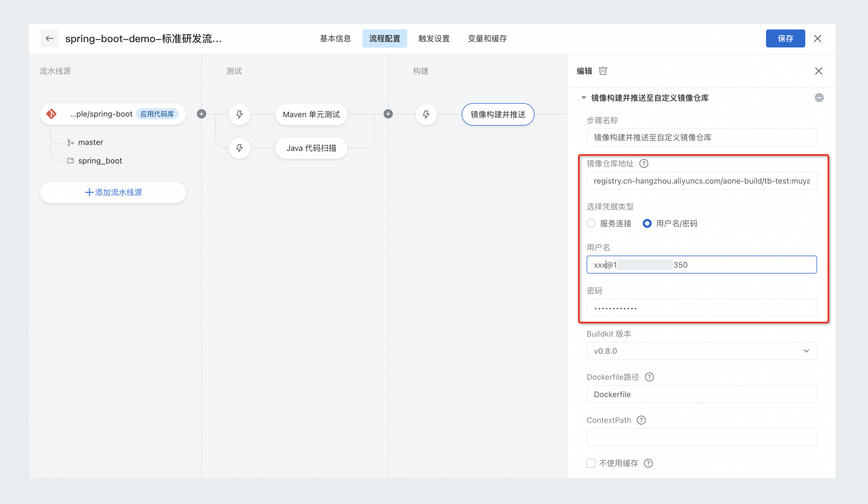Screen dimensions: 868x504
Task: Click the plus icon before the 构建 stage
Action: (388, 114)
